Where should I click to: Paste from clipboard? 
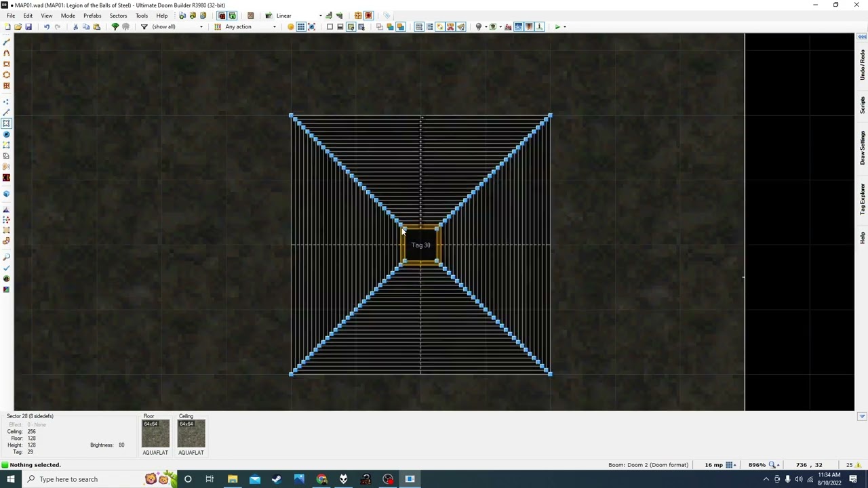pos(96,26)
